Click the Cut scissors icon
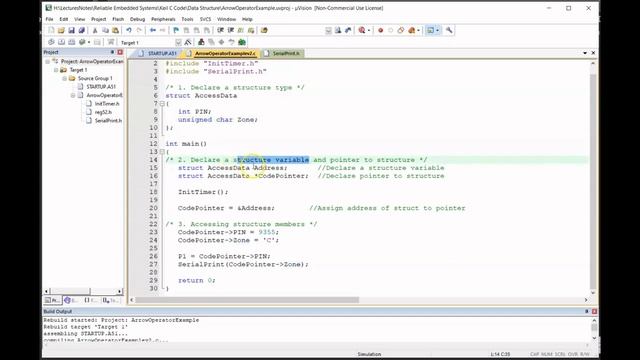The image size is (640, 360). tap(95, 30)
